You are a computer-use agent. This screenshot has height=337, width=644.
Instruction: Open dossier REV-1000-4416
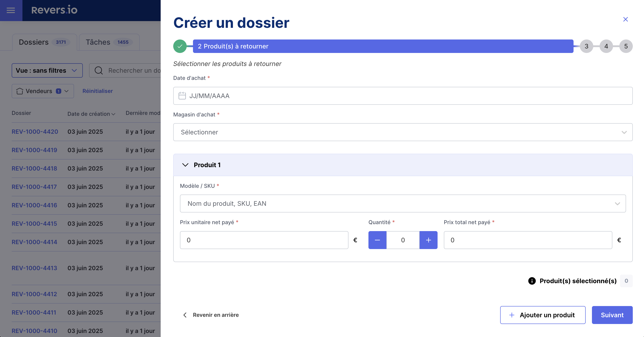pyautogui.click(x=34, y=205)
